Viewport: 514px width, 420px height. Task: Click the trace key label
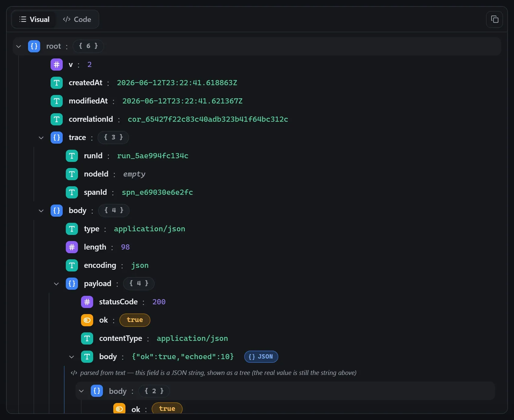click(x=77, y=138)
